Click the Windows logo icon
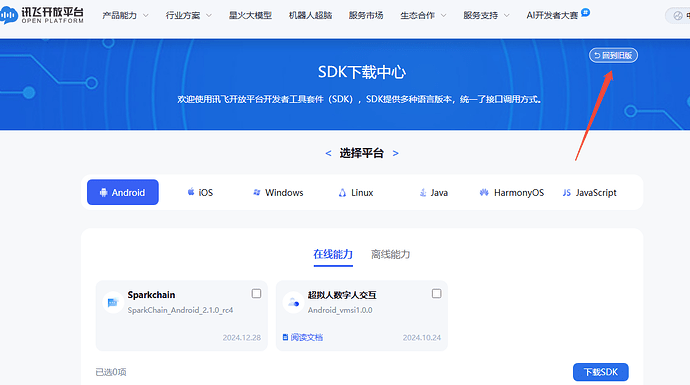This screenshot has height=385, width=690. (257, 192)
